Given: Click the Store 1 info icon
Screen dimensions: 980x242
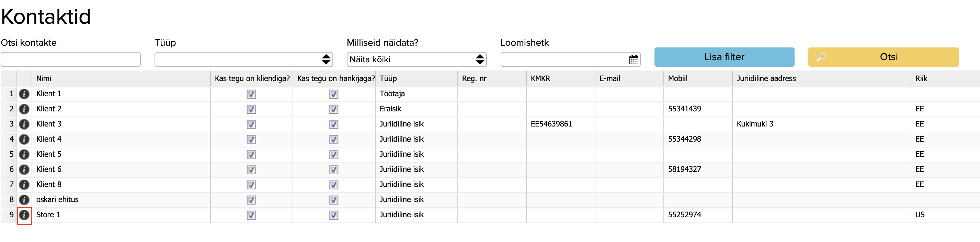Looking at the screenshot, I should [x=24, y=215].
